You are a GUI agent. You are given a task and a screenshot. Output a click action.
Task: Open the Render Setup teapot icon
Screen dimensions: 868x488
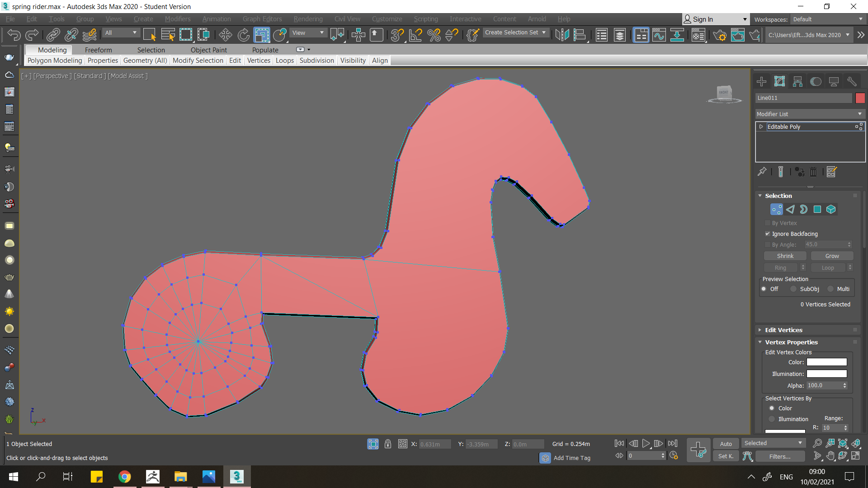[x=719, y=35]
